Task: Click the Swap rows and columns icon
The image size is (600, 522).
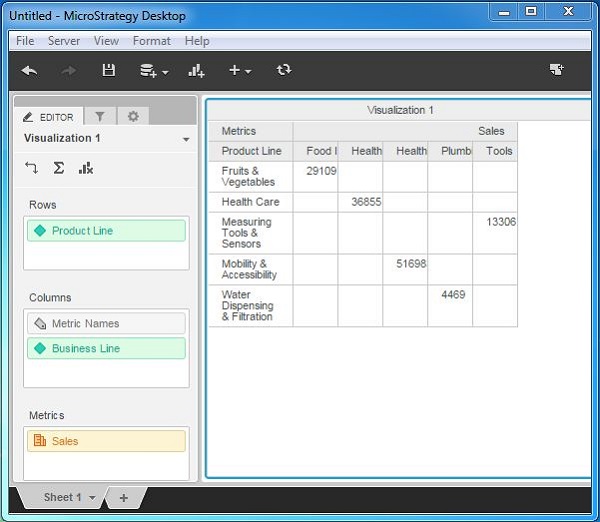Action: pyautogui.click(x=31, y=168)
